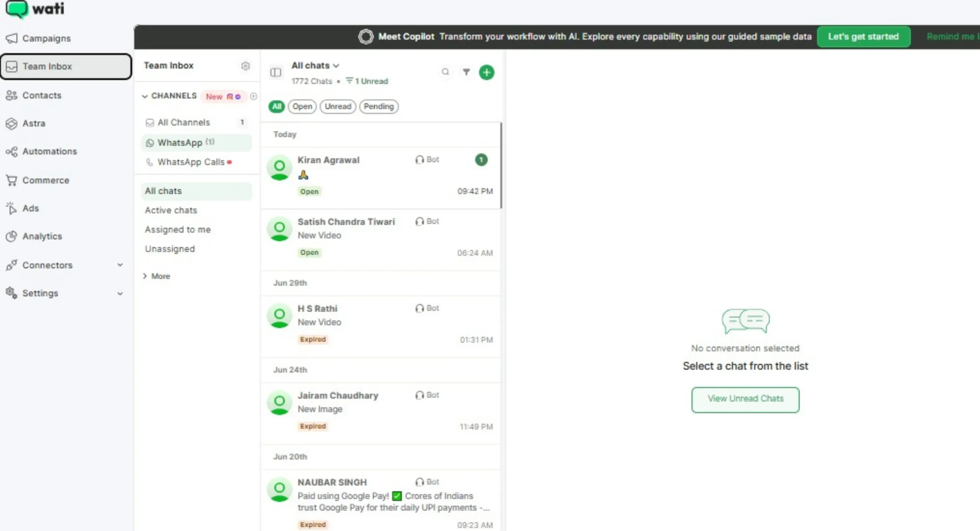Screen dimensions: 980x531
Task: Open NAUBAR SINGH chat
Action: click(x=381, y=500)
